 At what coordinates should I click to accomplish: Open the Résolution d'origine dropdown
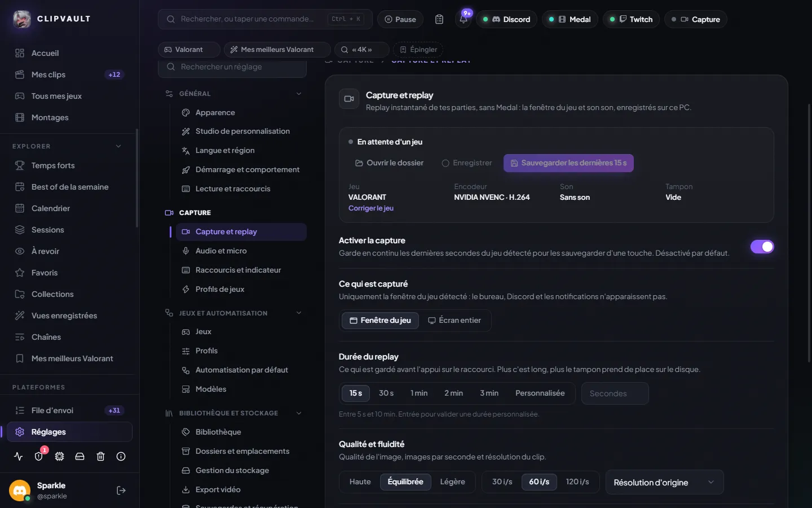[x=664, y=483]
